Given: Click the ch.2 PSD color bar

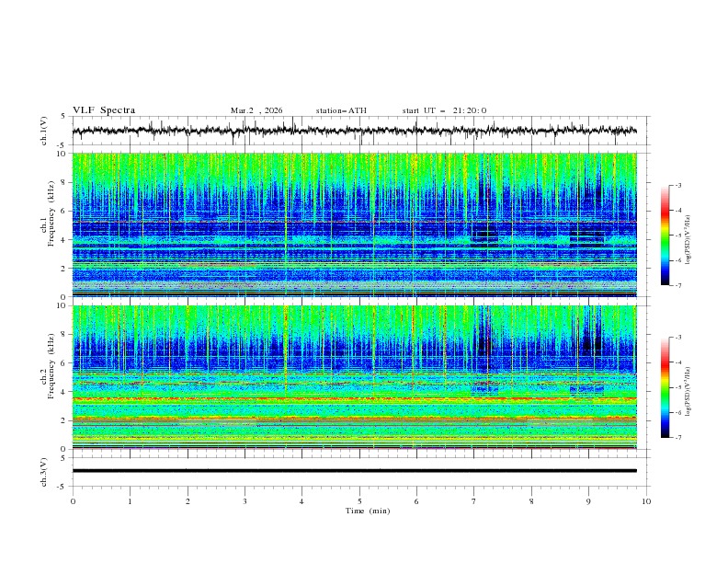Looking at the screenshot, I should (665, 387).
